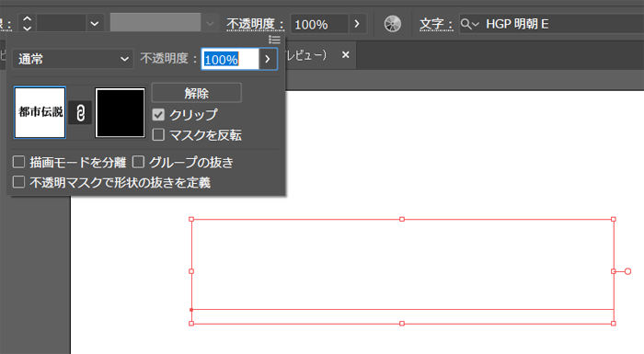
Task: Open the stroke weight dropdown arrow
Action: 95,23
